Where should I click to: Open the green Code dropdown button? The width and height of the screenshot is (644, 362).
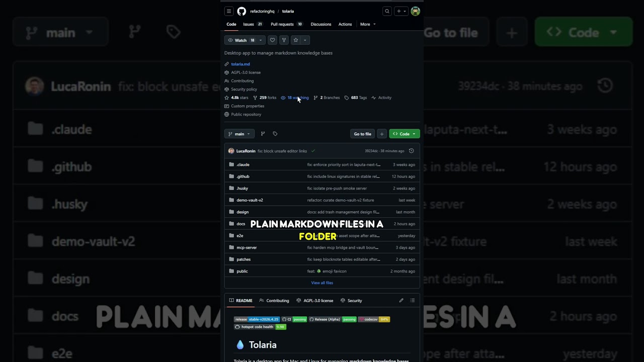(405, 134)
